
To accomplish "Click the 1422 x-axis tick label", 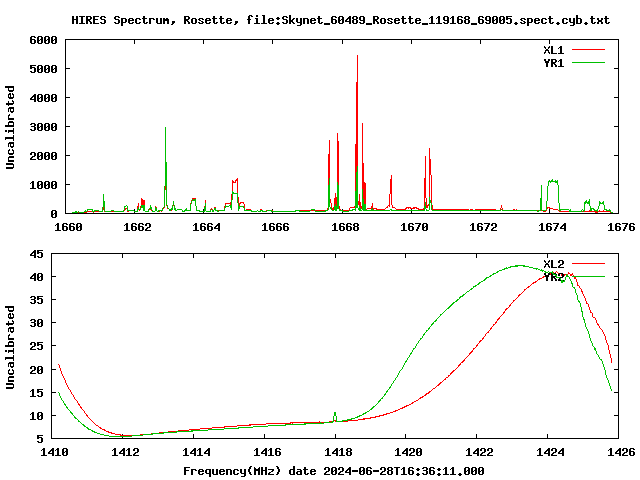I will pyautogui.click(x=479, y=452).
